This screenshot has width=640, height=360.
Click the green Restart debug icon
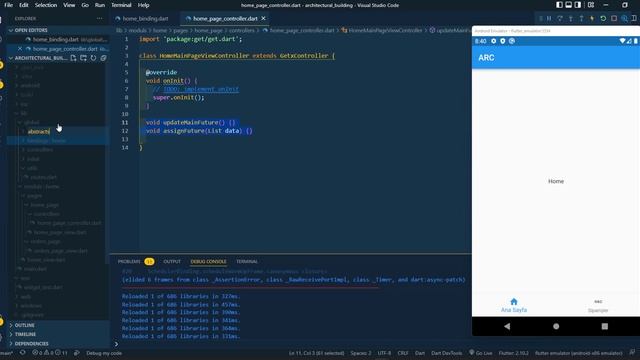603,18
